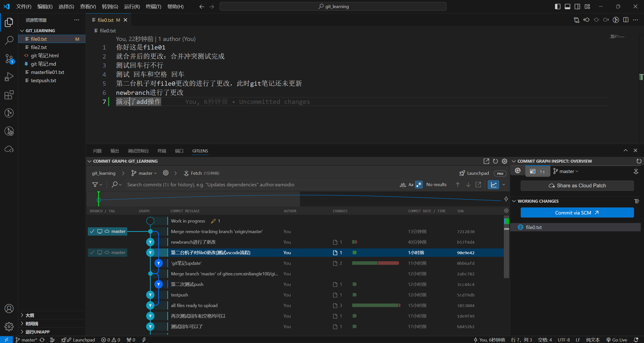Toggle panel layout icon in title bar
Screen dimensions: 644x343
[568, 7]
